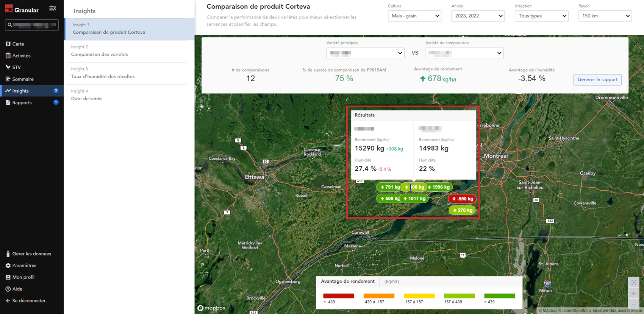
Task: Click the Insights notification badge showing 2
Action: point(56,90)
